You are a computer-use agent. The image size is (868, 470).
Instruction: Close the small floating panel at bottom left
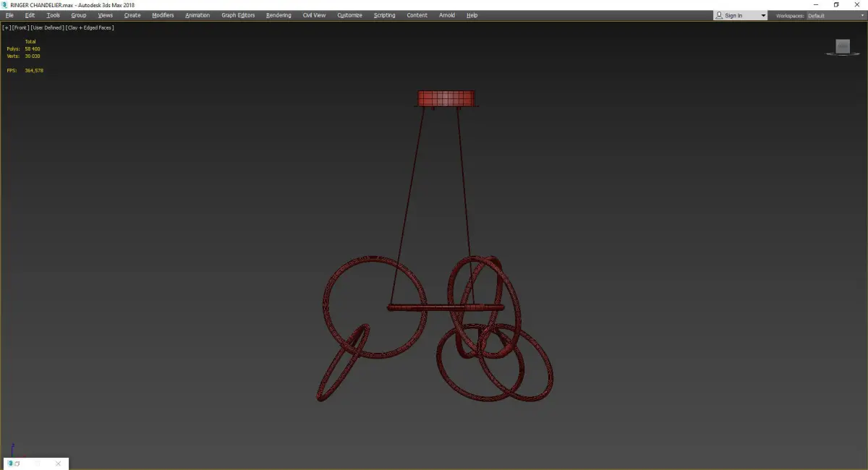click(59, 463)
